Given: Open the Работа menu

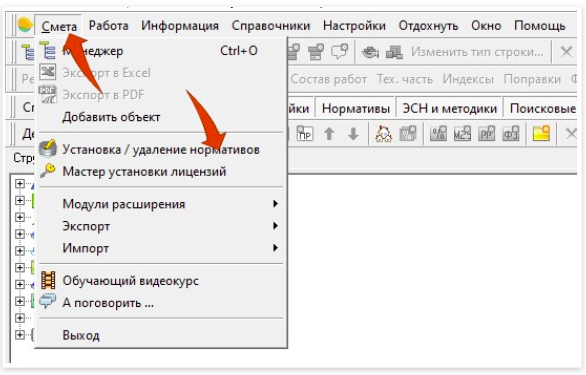Looking at the screenshot, I should (109, 26).
